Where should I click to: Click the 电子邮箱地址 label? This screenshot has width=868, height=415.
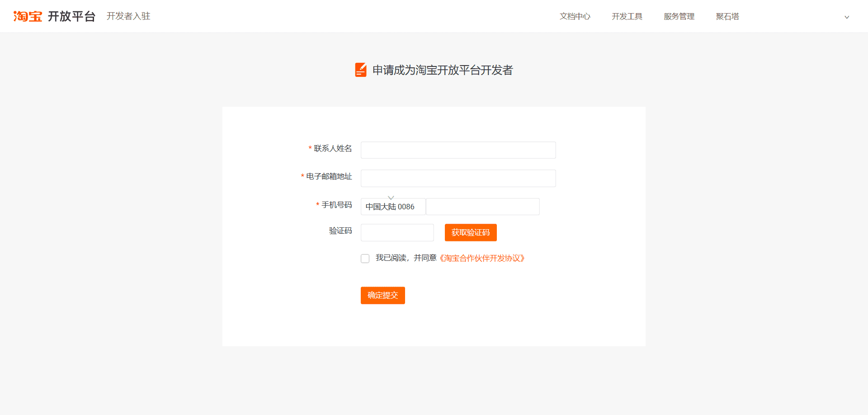tap(329, 176)
